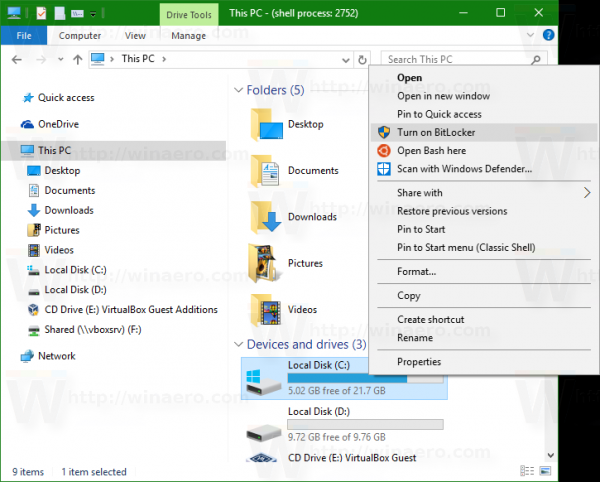Viewport: 600px width, 482px height.
Task: Choose Format... from the context menu
Action: click(x=484, y=272)
